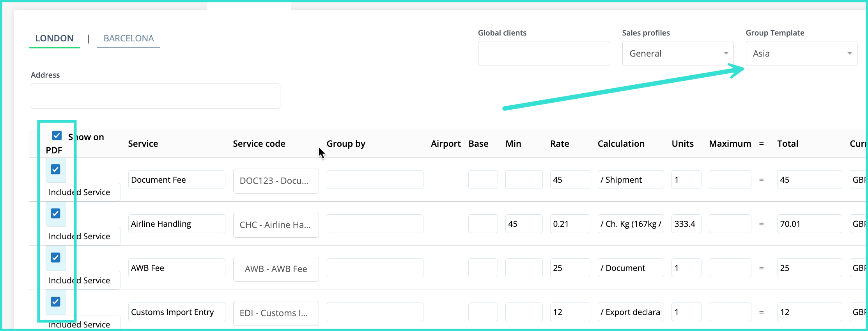
Task: Toggle the AWB Fee row checkbox
Action: 55,258
